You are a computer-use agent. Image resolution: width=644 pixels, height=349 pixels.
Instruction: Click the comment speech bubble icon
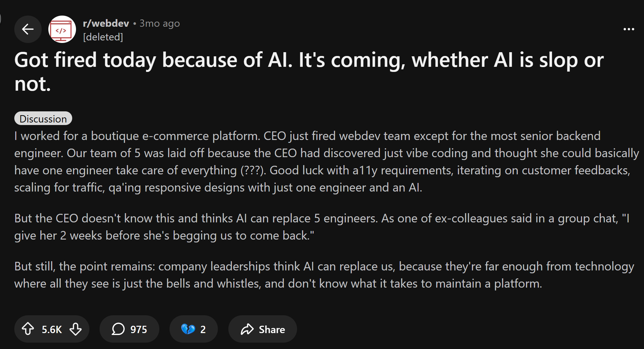(x=118, y=329)
